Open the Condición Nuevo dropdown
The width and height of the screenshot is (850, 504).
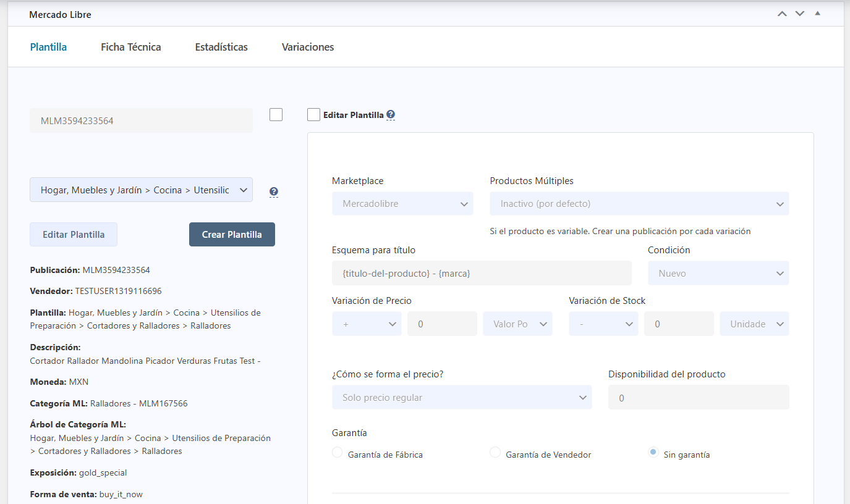tap(718, 273)
